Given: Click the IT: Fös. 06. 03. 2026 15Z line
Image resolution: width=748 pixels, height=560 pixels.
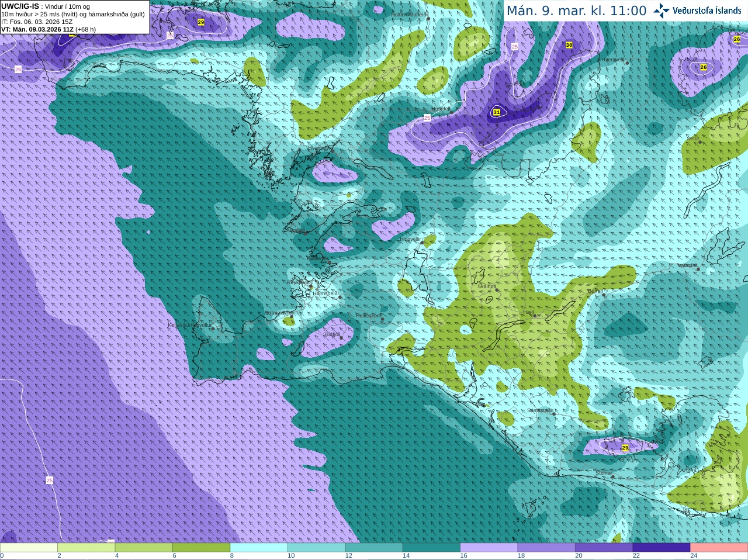Looking at the screenshot, I should click(37, 22).
